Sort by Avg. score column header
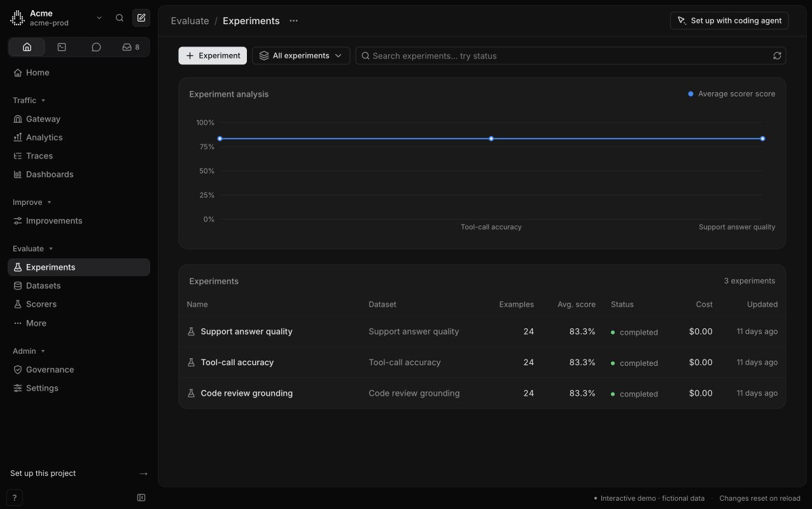Viewport: 812px width, 509px height. click(x=577, y=305)
